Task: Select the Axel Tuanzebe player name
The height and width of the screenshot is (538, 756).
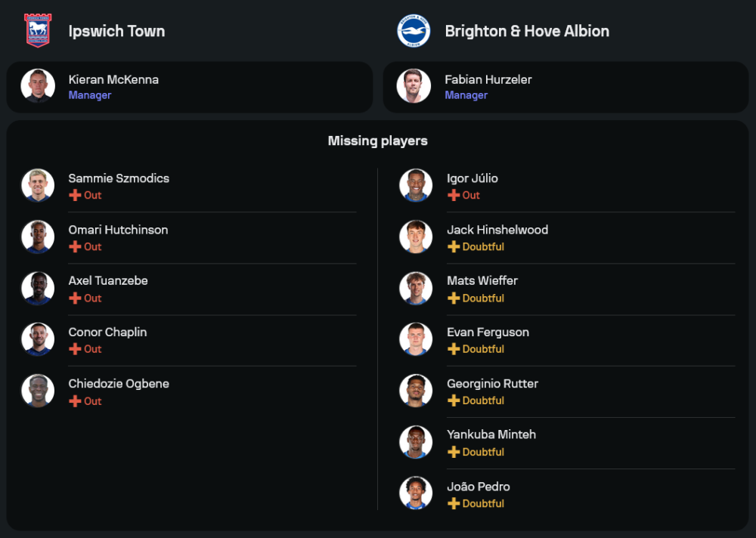Action: pyautogui.click(x=108, y=280)
